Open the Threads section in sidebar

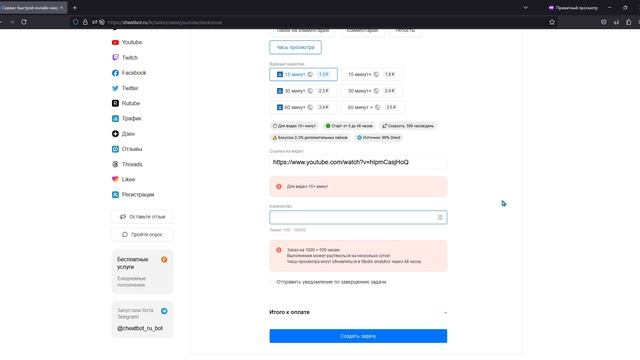pos(127,164)
